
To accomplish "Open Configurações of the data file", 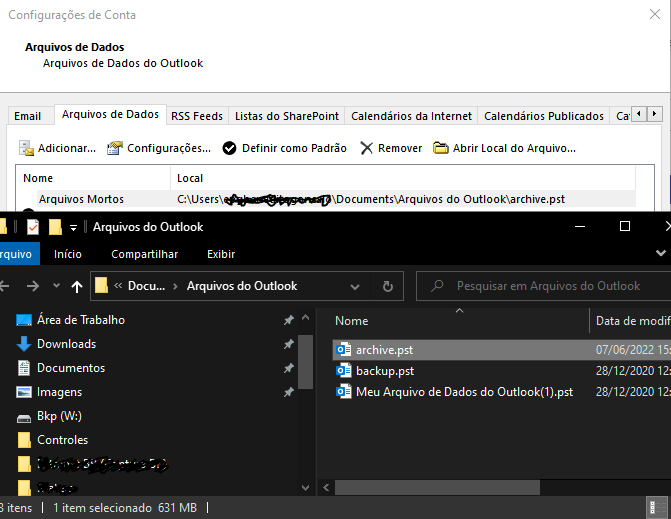I will point(158,148).
